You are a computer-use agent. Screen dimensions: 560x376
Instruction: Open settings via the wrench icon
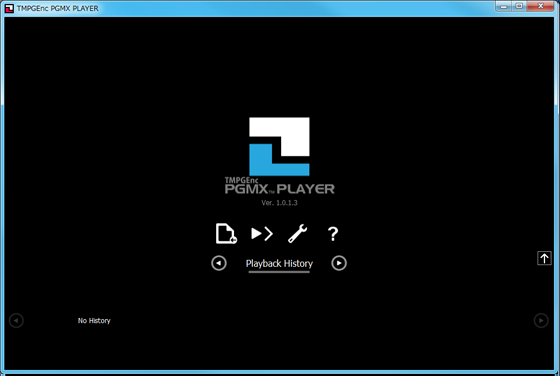[x=298, y=234]
